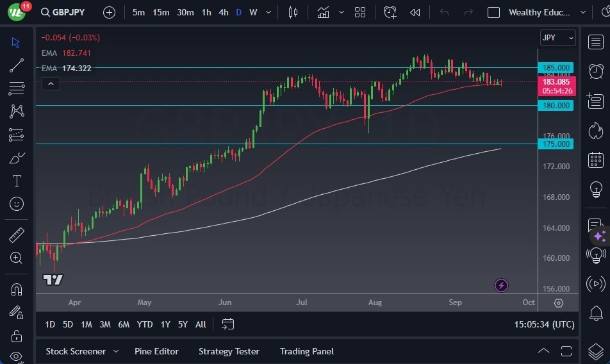Open the ideas stream broadcast icon
The image size is (610, 364).
click(596, 256)
